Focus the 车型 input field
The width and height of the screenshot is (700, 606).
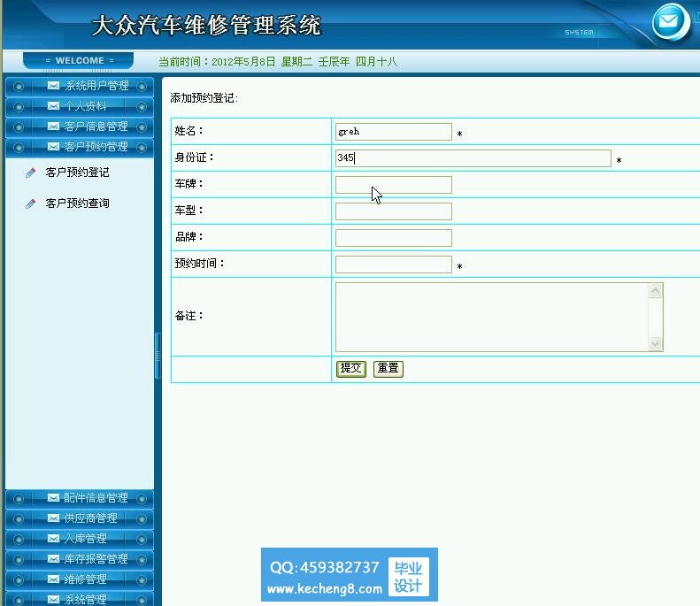coord(393,211)
